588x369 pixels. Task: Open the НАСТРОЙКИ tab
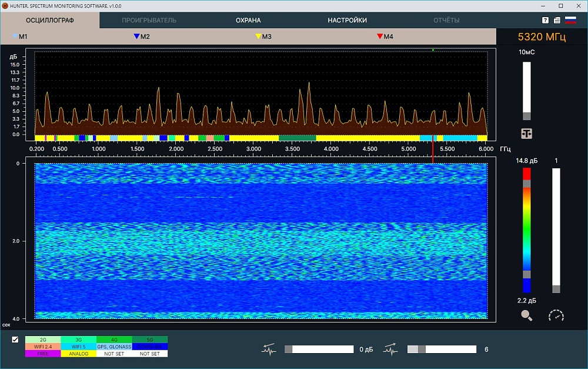tap(347, 20)
